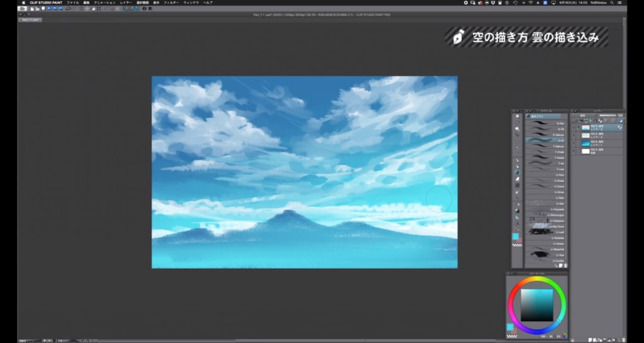Viewport: 644px width, 343px height.
Task: Choose the T-Chalk brush
Action: pyautogui.click(x=546, y=152)
